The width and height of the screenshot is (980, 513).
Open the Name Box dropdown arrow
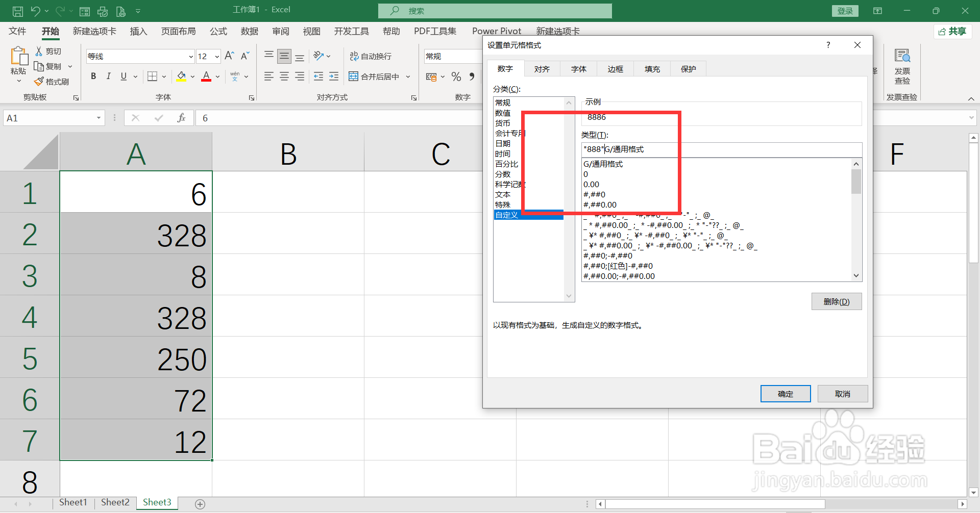pos(99,118)
